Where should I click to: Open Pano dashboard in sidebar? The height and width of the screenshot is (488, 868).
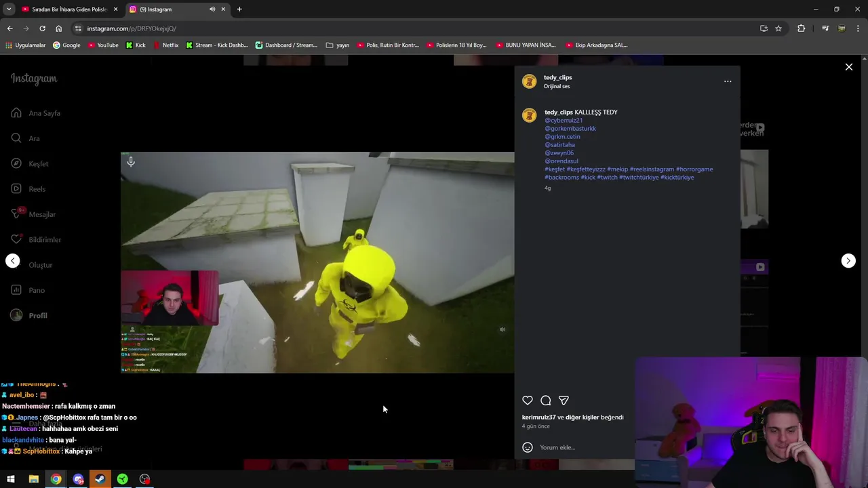point(28,290)
